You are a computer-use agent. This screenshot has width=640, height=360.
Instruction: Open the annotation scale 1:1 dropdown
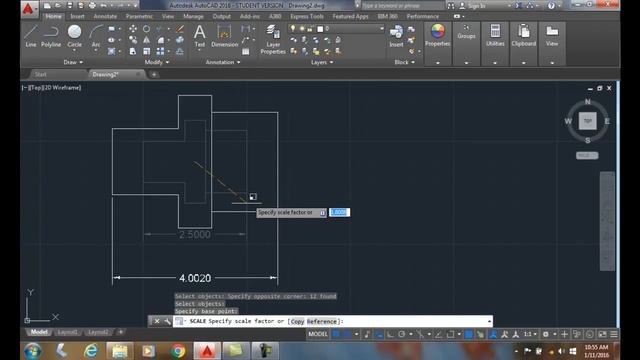(x=530, y=334)
